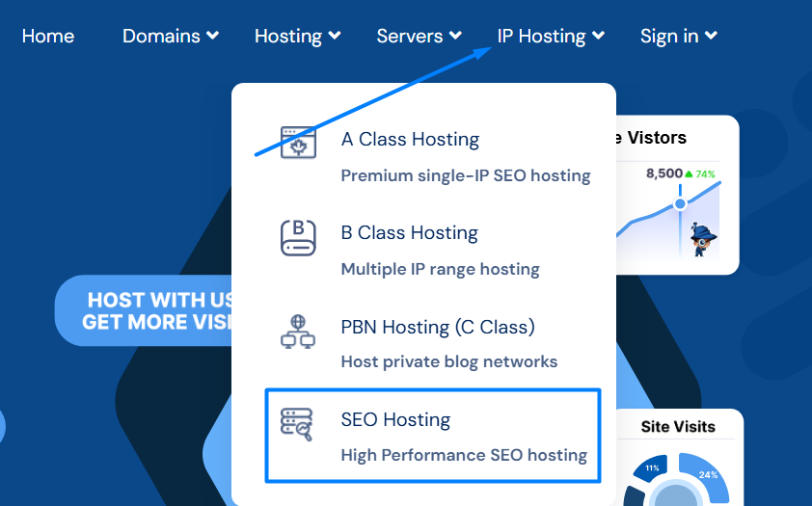Image resolution: width=812 pixels, height=506 pixels.
Task: Click the Host With Us banner button
Action: 145,310
